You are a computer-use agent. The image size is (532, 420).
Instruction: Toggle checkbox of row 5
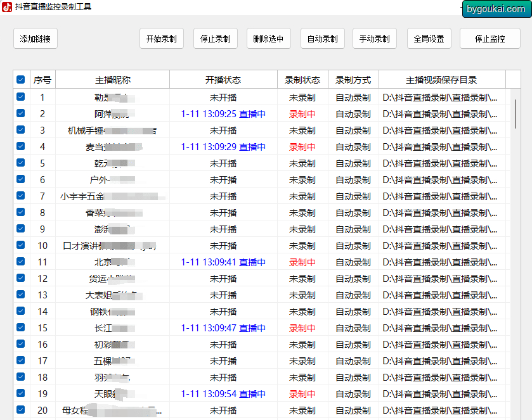(x=21, y=163)
